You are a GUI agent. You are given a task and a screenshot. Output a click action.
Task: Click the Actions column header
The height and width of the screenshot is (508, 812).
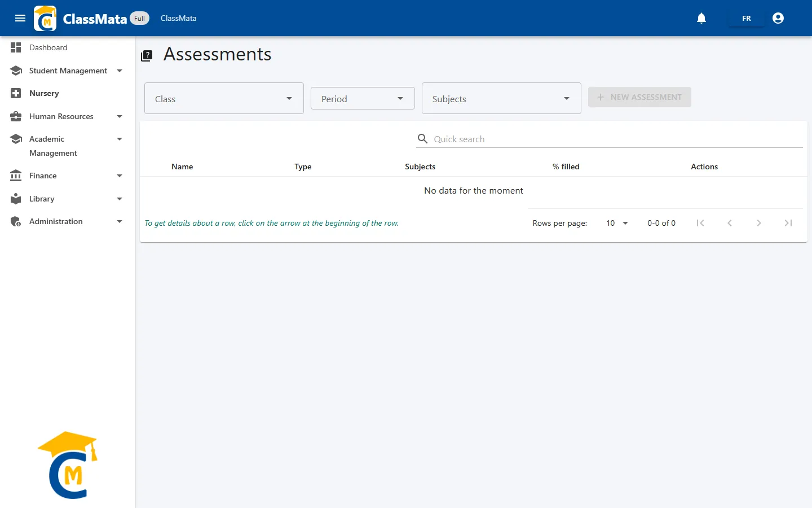tap(704, 167)
